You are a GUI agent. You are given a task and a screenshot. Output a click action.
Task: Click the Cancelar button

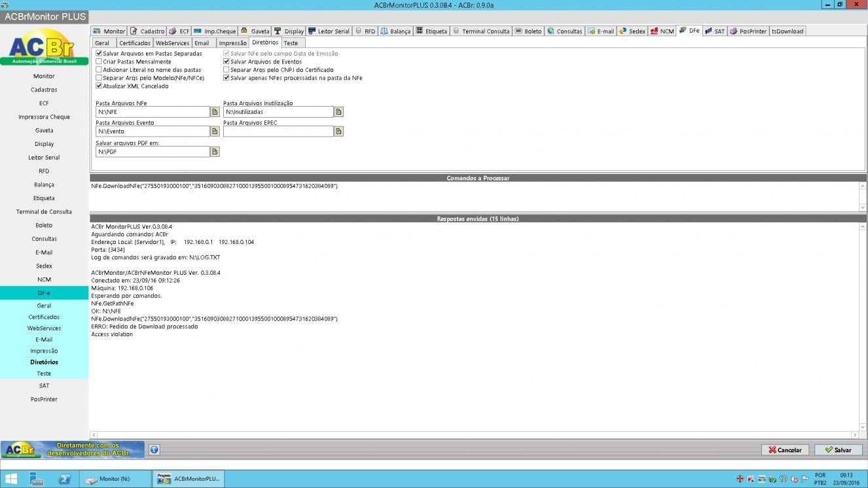coord(785,450)
